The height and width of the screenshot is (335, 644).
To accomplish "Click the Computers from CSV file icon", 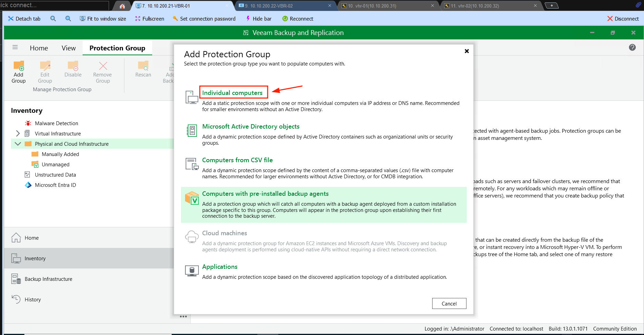I will click(192, 164).
